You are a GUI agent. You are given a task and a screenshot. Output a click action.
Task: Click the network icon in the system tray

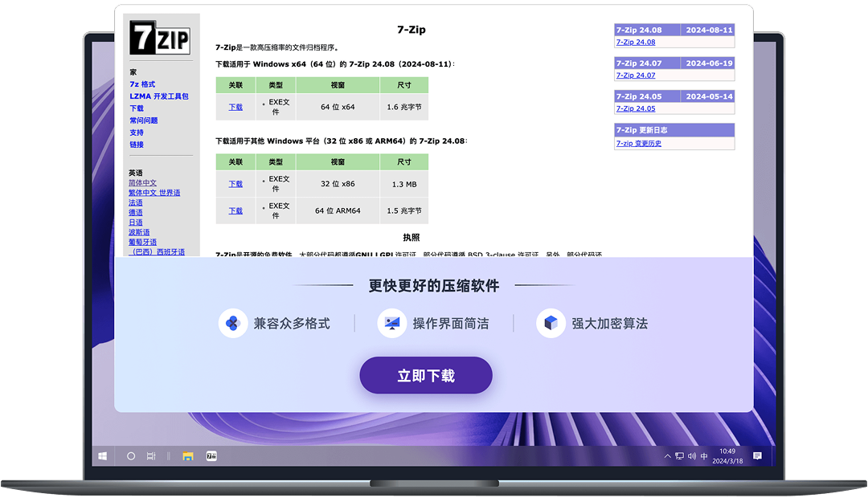pos(680,455)
